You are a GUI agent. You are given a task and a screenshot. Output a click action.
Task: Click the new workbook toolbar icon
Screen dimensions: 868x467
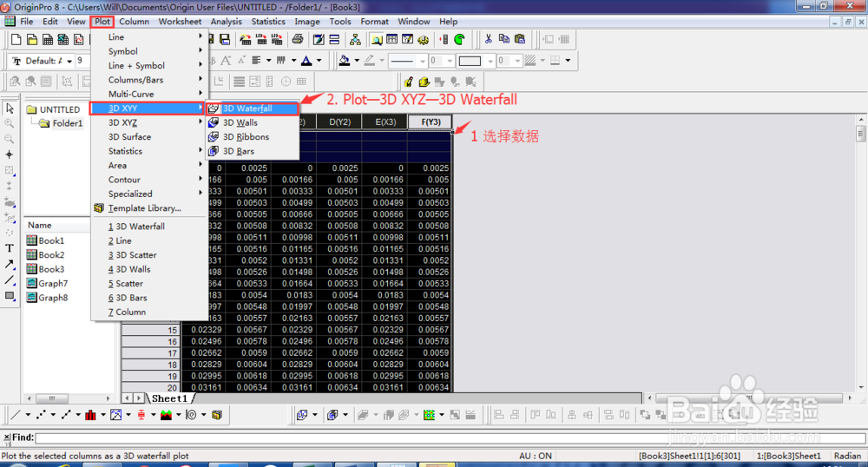click(x=48, y=39)
